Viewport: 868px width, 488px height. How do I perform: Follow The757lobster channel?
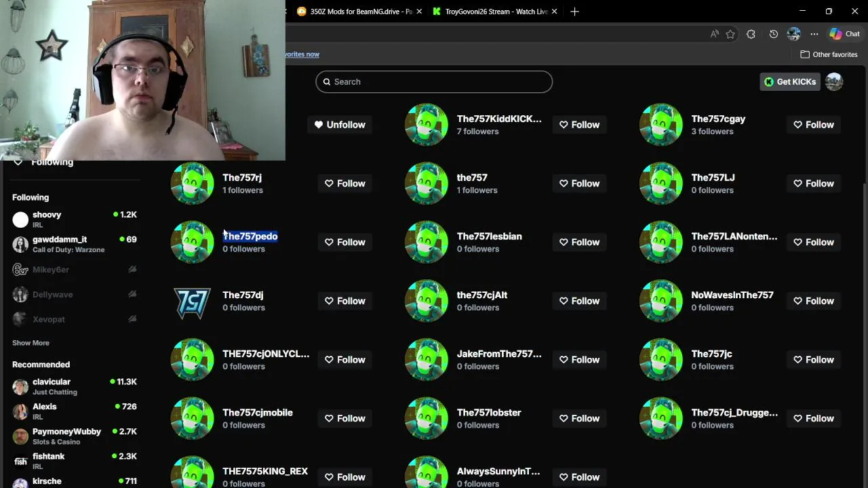[x=580, y=418]
